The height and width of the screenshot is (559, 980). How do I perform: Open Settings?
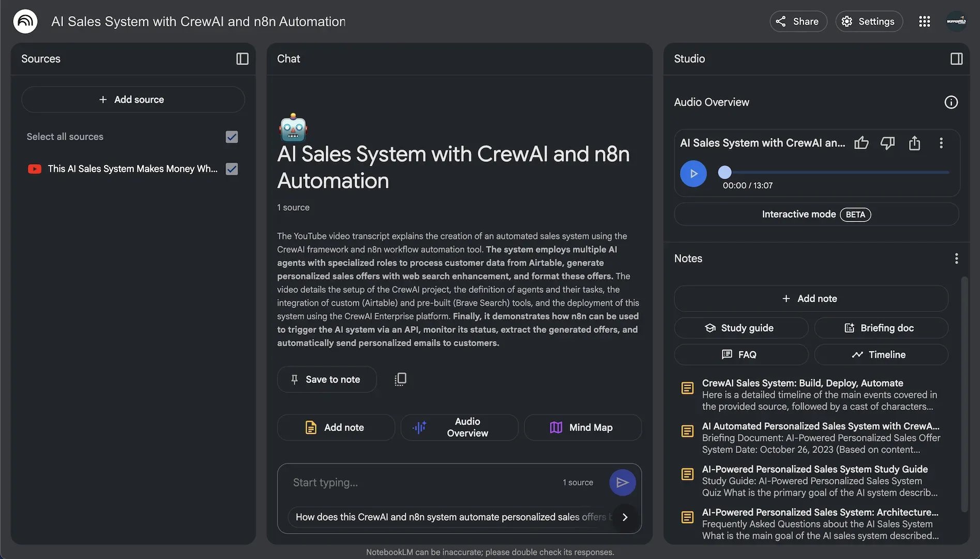(x=869, y=21)
